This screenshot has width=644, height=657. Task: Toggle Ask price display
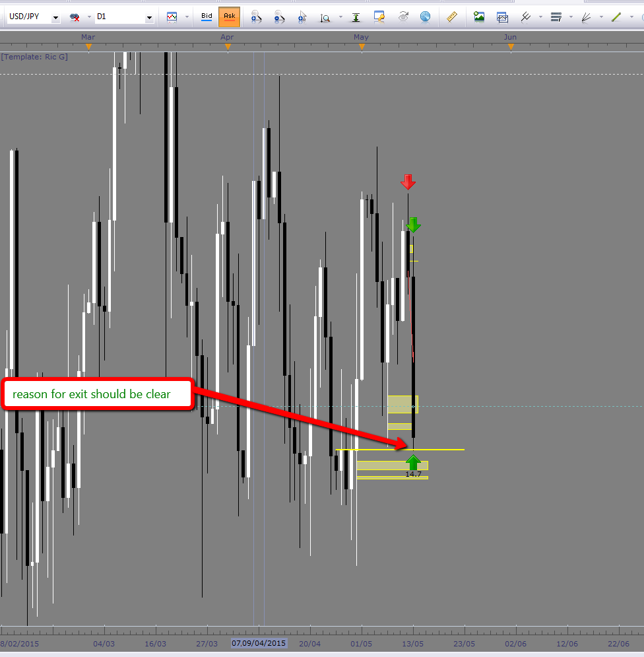pos(229,17)
